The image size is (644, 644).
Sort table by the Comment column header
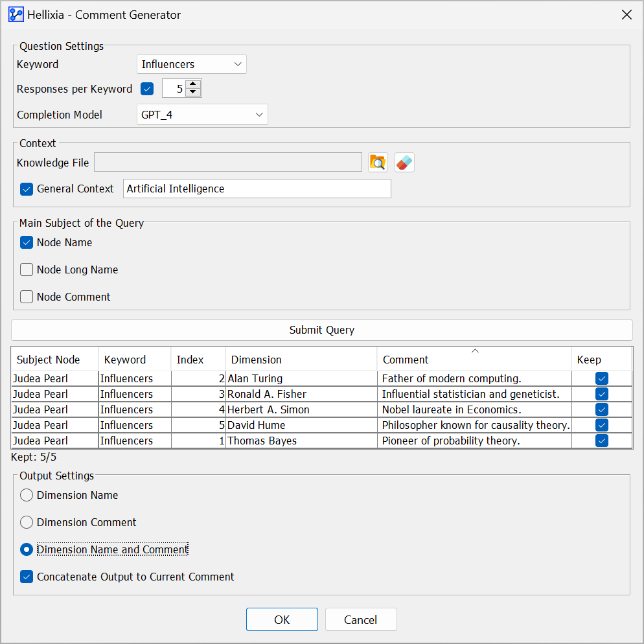pos(474,360)
